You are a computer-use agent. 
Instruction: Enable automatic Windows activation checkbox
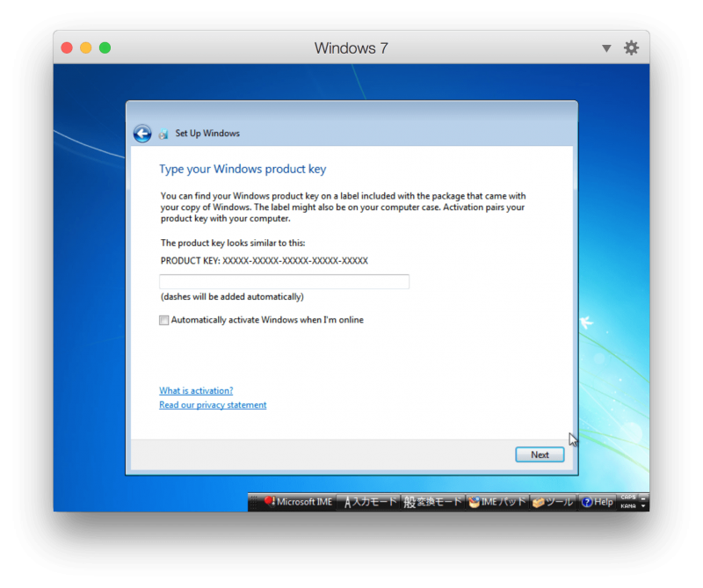[x=164, y=320]
